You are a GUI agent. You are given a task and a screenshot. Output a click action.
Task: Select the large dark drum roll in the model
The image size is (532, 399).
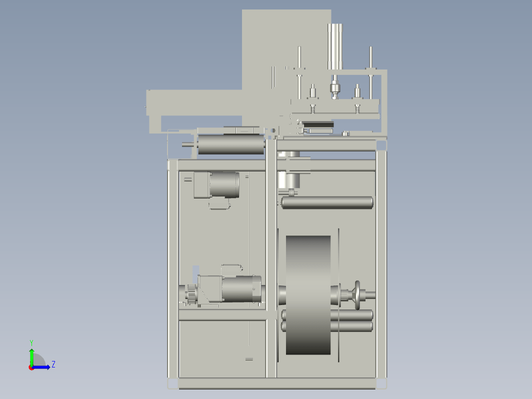[308, 295]
